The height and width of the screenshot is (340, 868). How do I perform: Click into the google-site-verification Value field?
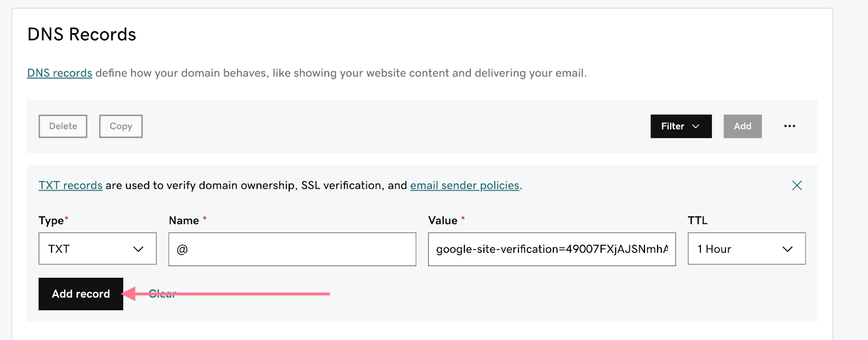pos(551,249)
